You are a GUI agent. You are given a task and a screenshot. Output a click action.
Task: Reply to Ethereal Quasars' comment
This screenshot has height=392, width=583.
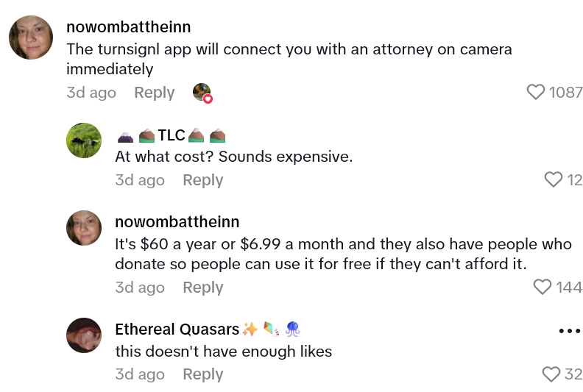[x=202, y=374]
